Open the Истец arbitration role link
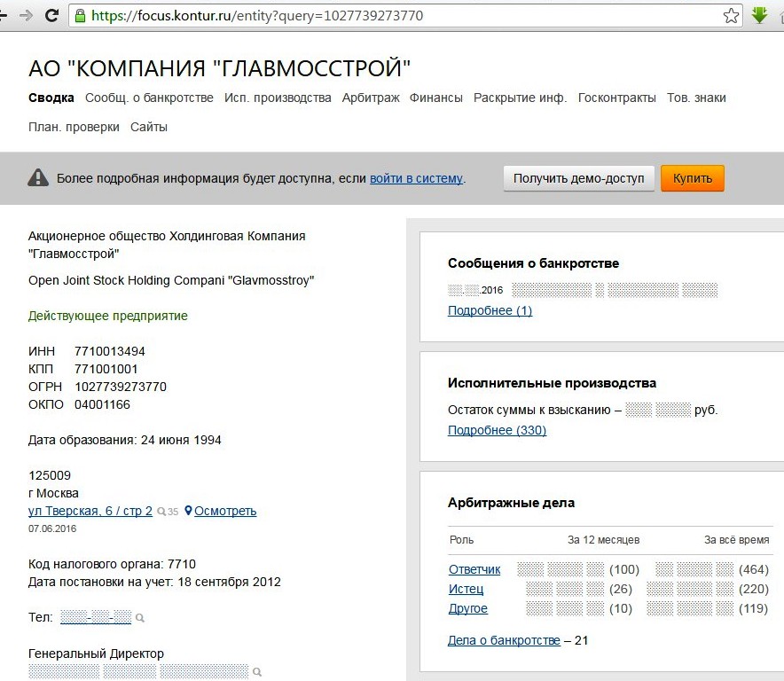 point(466,589)
